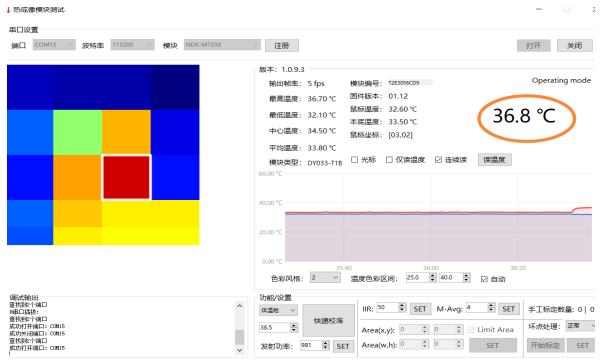This screenshot has height=364, width=603.
Task: Click the 打开 open port button
Action: [x=533, y=45]
